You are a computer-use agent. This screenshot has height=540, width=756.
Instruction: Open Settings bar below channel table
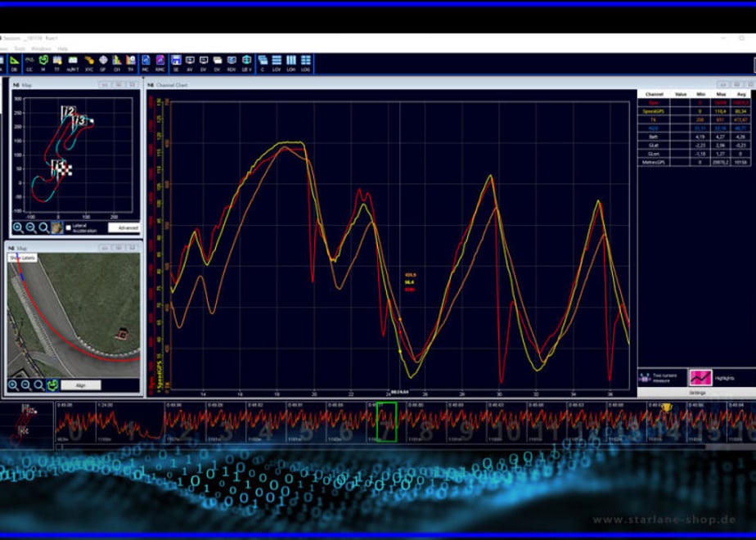(697, 393)
